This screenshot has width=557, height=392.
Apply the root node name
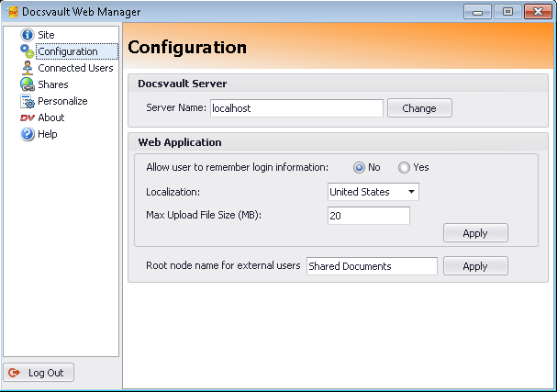475,266
